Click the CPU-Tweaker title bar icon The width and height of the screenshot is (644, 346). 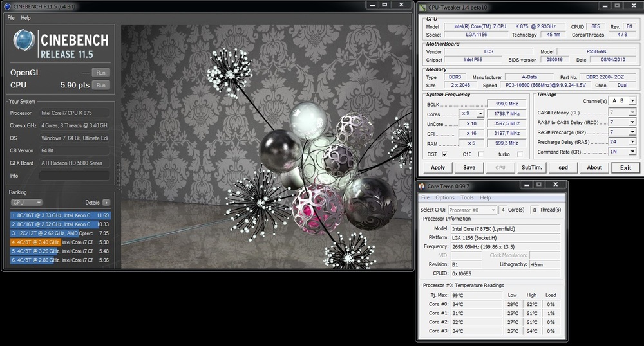coord(422,7)
